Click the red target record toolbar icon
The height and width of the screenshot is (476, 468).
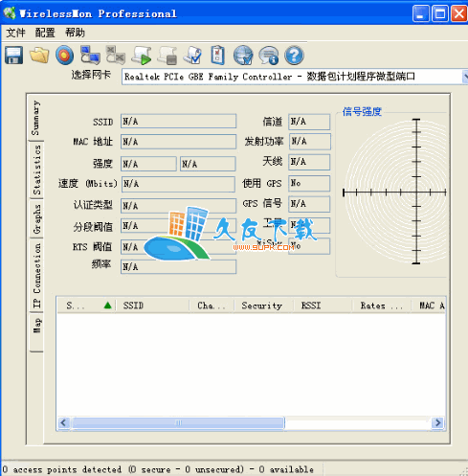pos(64,56)
